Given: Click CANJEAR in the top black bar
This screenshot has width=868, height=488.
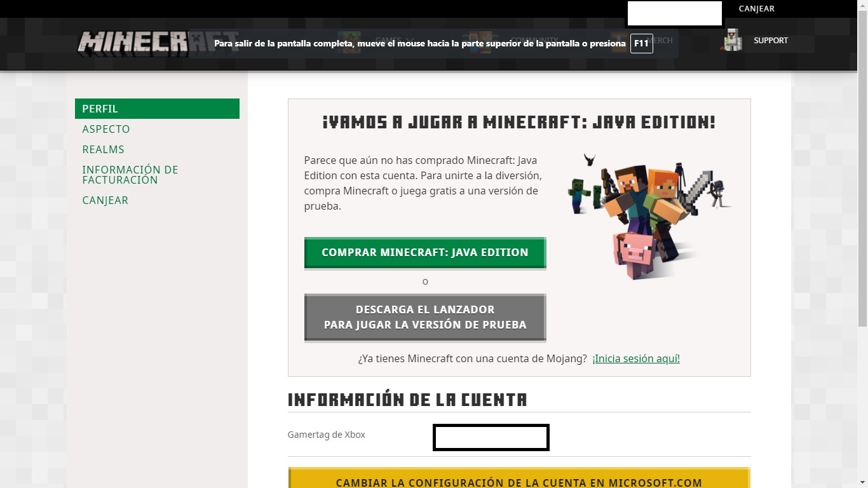Looking at the screenshot, I should (x=756, y=9).
